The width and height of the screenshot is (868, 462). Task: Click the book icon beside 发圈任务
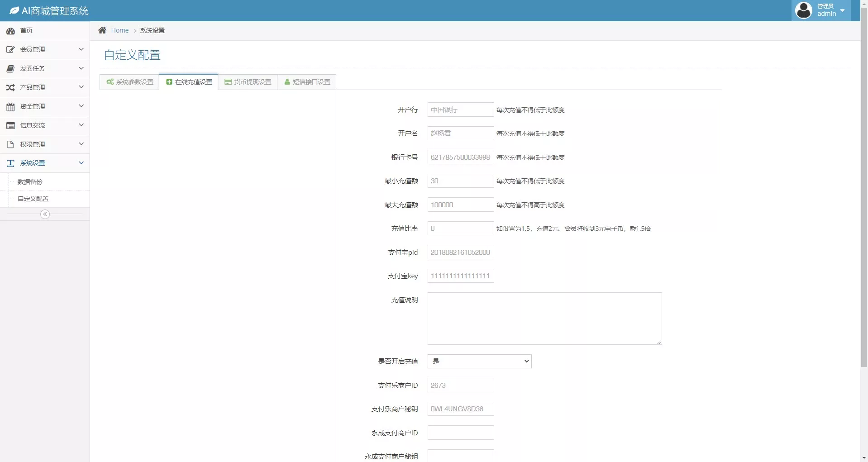(10, 68)
